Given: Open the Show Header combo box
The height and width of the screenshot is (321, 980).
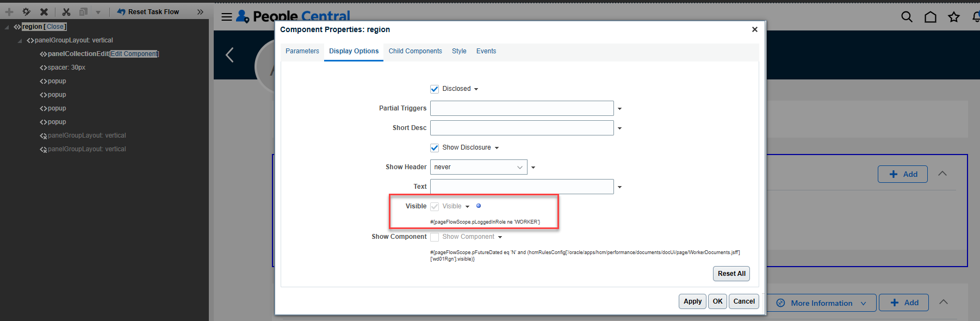Looking at the screenshot, I should [x=479, y=167].
